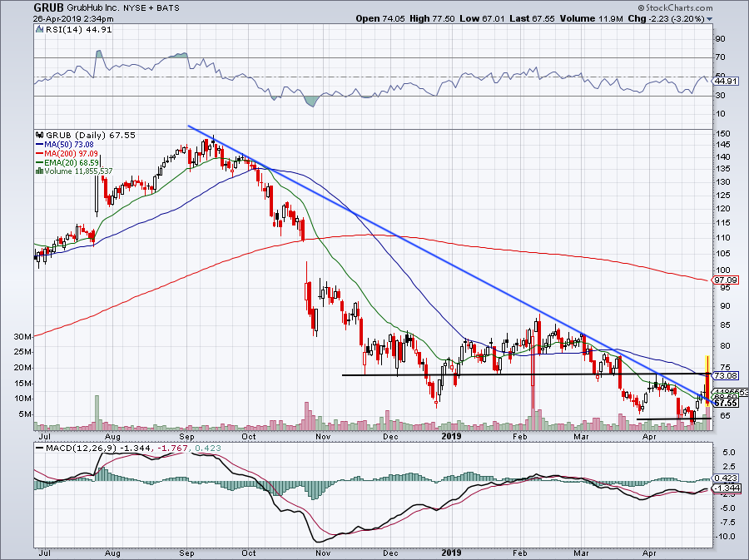Open the StockCharts.com copyright link
The height and width of the screenshot is (560, 749).
click(675, 7)
